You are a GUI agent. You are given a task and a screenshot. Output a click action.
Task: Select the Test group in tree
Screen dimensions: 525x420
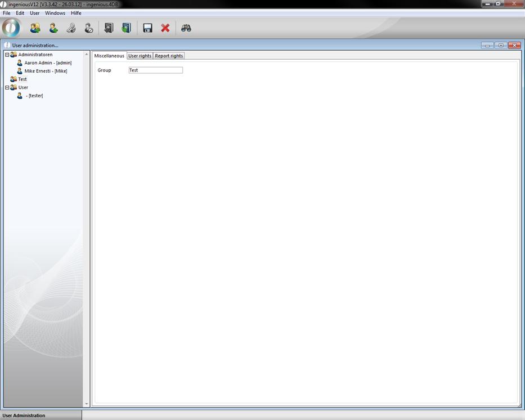pos(22,79)
